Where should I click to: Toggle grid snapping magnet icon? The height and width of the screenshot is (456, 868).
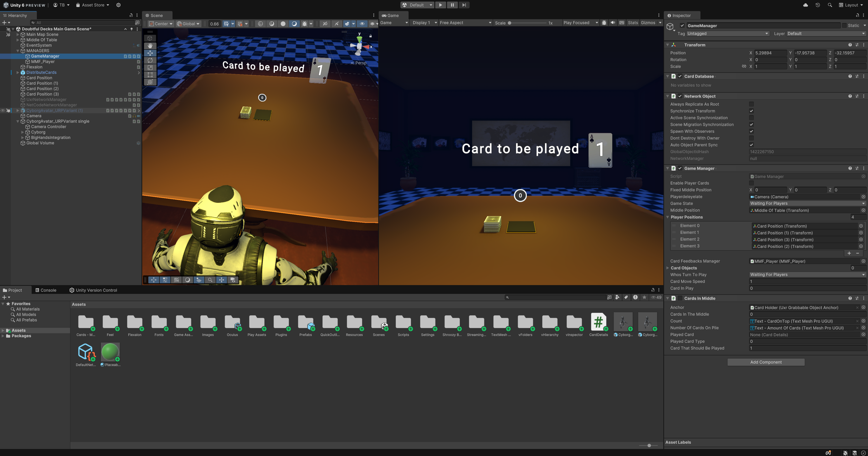[x=240, y=24]
